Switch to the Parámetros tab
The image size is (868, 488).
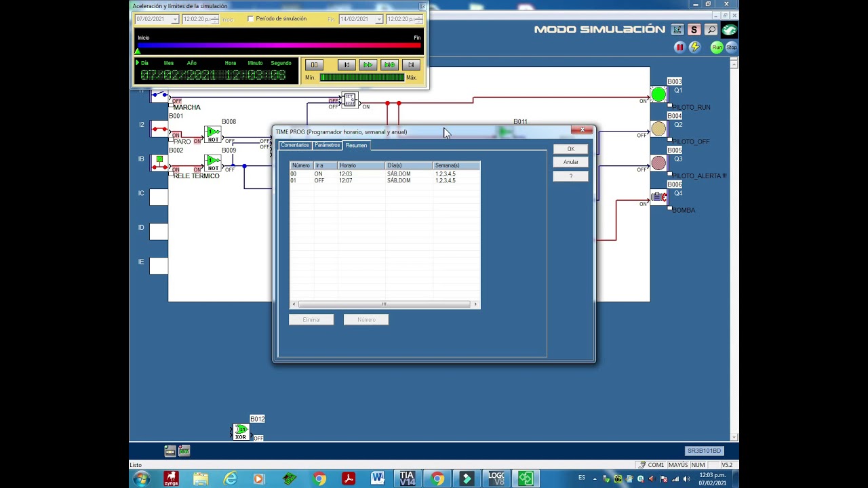pos(327,145)
